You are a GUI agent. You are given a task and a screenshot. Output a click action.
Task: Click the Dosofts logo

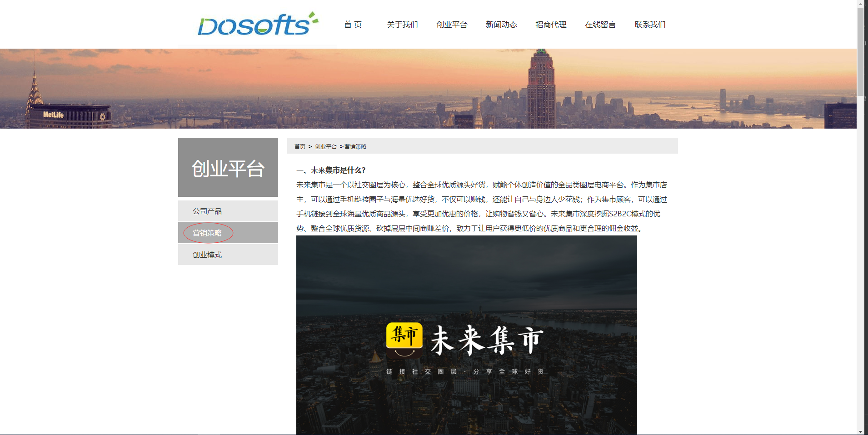tap(258, 24)
